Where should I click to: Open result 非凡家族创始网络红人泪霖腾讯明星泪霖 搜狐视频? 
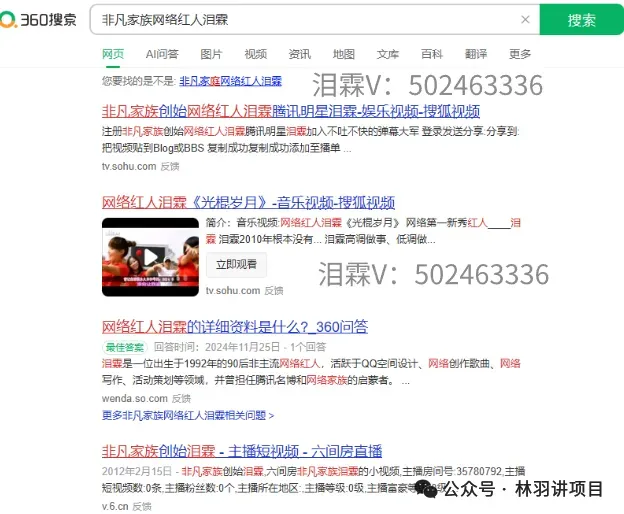point(291,111)
